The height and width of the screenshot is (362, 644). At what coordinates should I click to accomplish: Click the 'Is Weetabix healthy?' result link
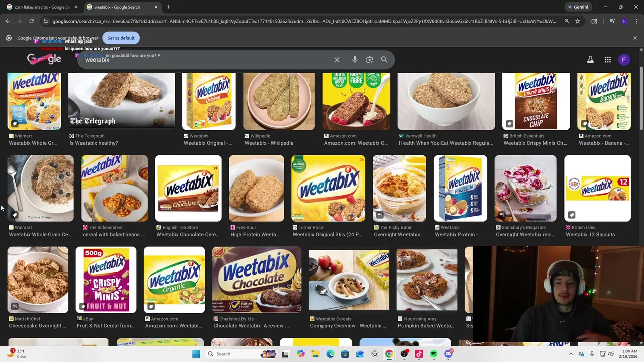(x=94, y=143)
